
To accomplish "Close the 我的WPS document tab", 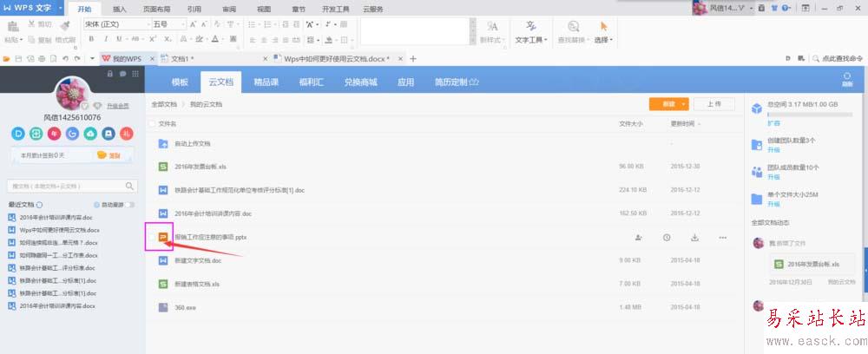I will [151, 59].
